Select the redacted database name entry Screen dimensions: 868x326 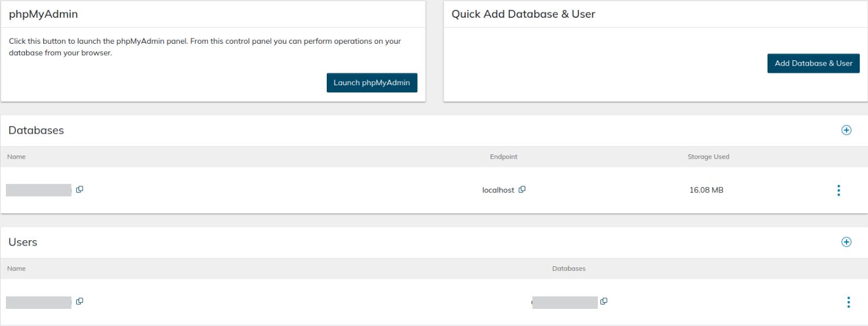tap(38, 190)
